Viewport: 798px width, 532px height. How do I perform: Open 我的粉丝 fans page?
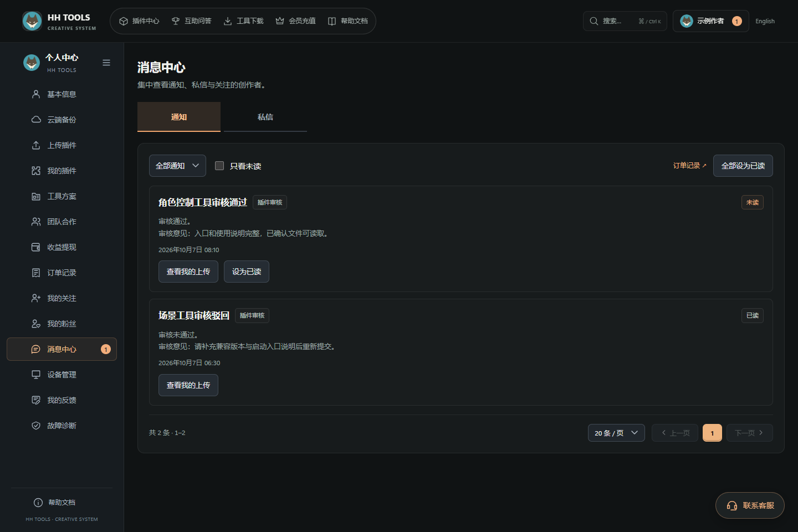coord(62,324)
